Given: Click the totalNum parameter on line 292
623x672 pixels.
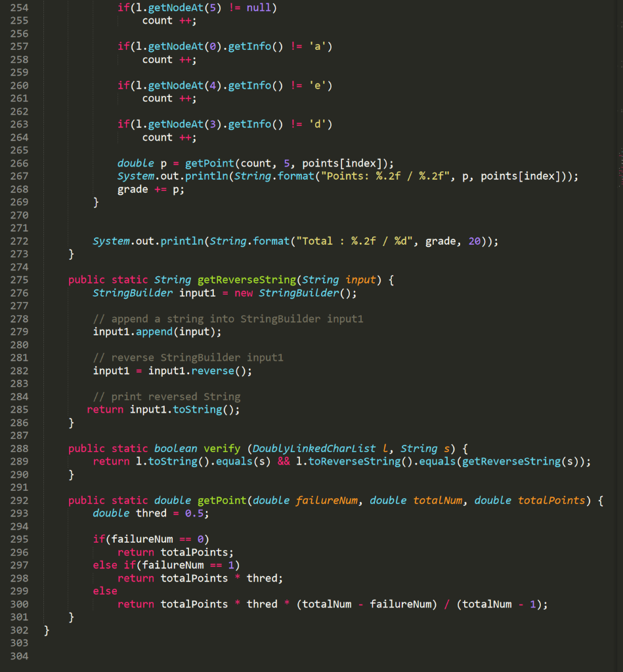Looking at the screenshot, I should (437, 500).
